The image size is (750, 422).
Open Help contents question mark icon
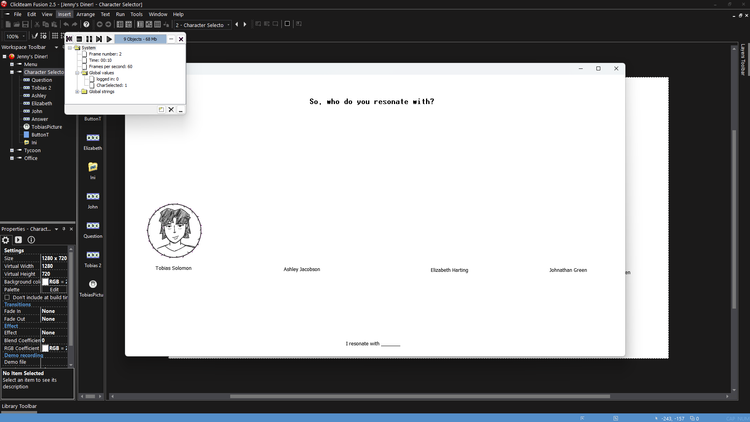[x=86, y=24]
